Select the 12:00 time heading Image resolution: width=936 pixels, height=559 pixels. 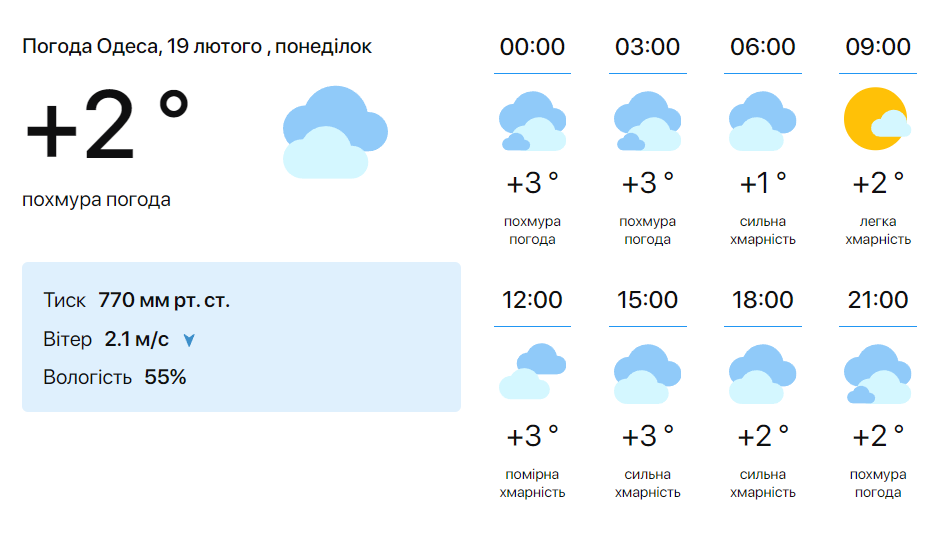[532, 300]
